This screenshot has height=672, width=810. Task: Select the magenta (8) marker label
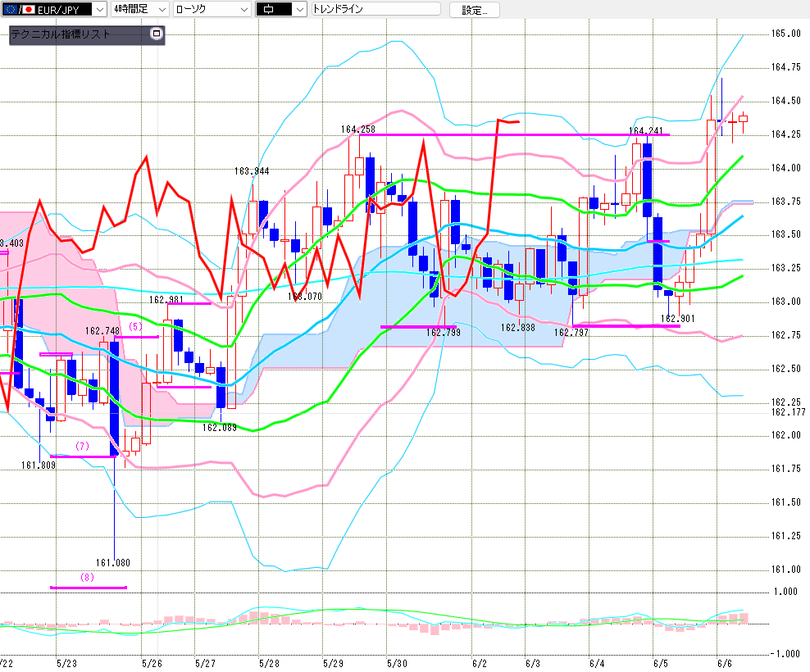[87, 578]
